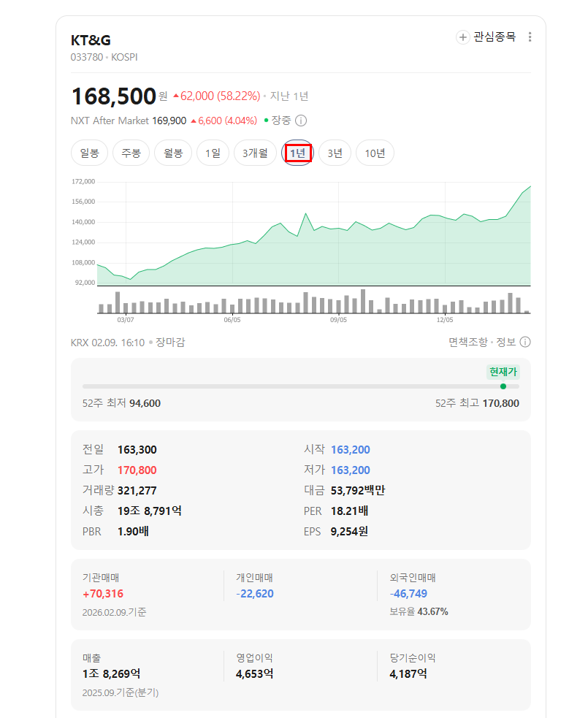Viewport: 588px width, 718px height.
Task: Switch chart to 1일 range
Action: [213, 153]
